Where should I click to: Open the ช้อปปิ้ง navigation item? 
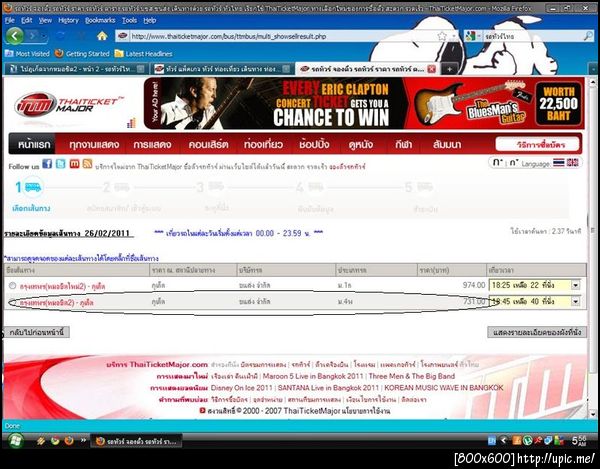(x=314, y=145)
